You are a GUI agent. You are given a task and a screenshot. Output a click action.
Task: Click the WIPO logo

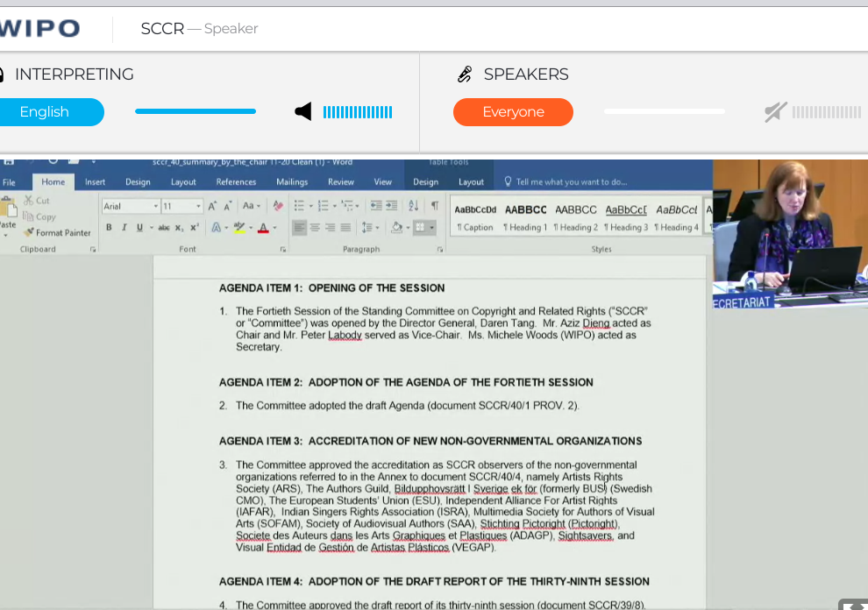pyautogui.click(x=39, y=28)
